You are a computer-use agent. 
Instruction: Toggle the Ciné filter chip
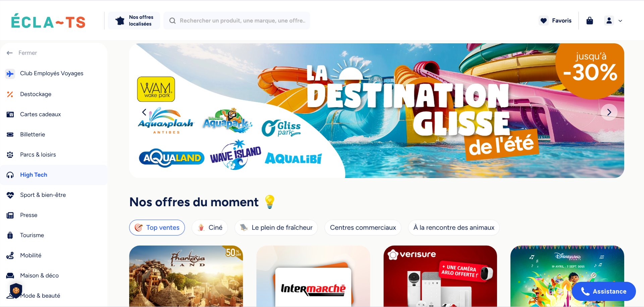click(210, 228)
